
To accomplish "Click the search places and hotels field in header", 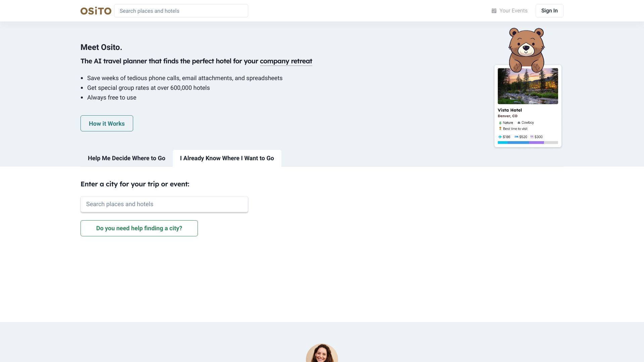I will point(181,11).
